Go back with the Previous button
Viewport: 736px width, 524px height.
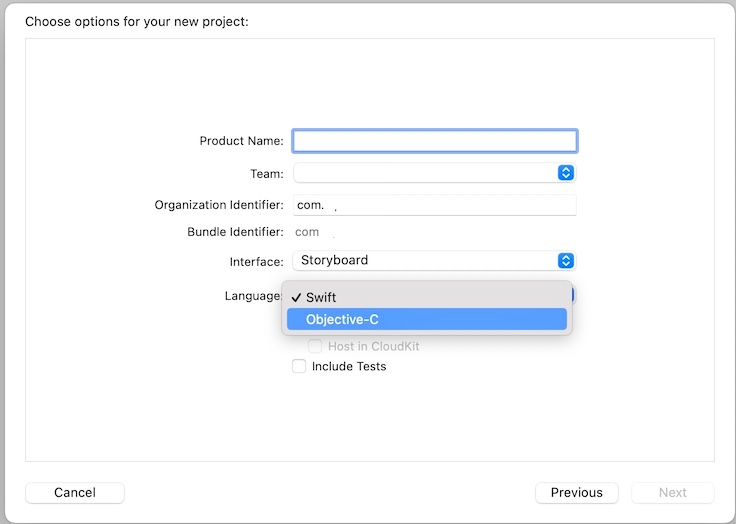click(577, 493)
